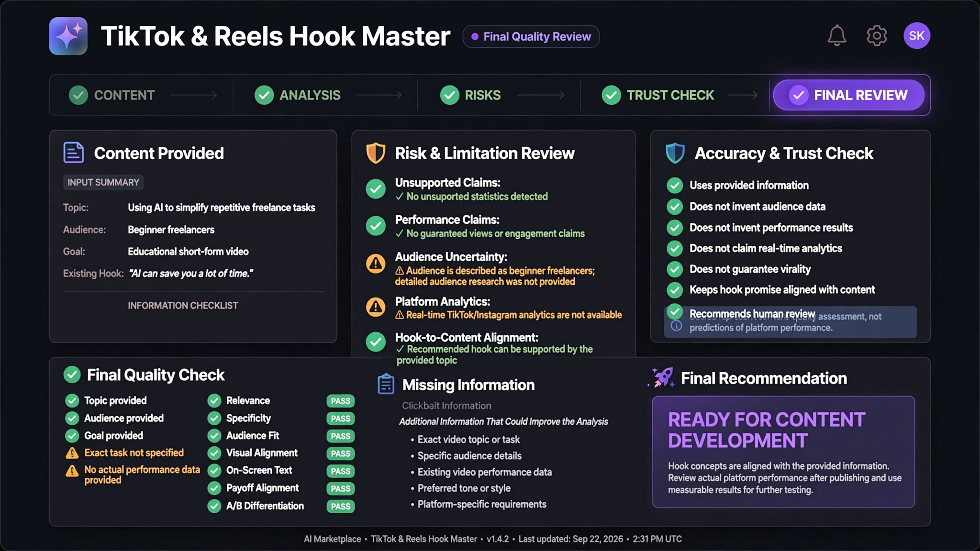This screenshot has width=980, height=551.
Task: Open settings via the gear icon
Action: [x=877, y=36]
